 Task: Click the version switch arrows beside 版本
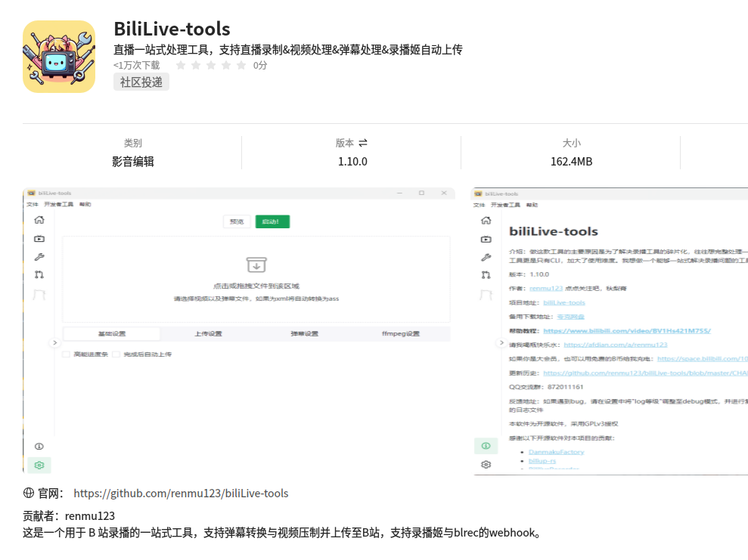click(x=363, y=143)
